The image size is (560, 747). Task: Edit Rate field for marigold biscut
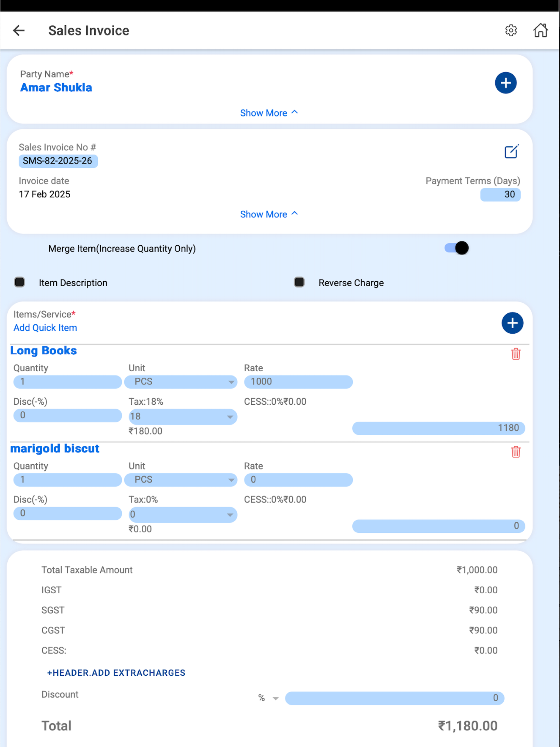tap(298, 480)
